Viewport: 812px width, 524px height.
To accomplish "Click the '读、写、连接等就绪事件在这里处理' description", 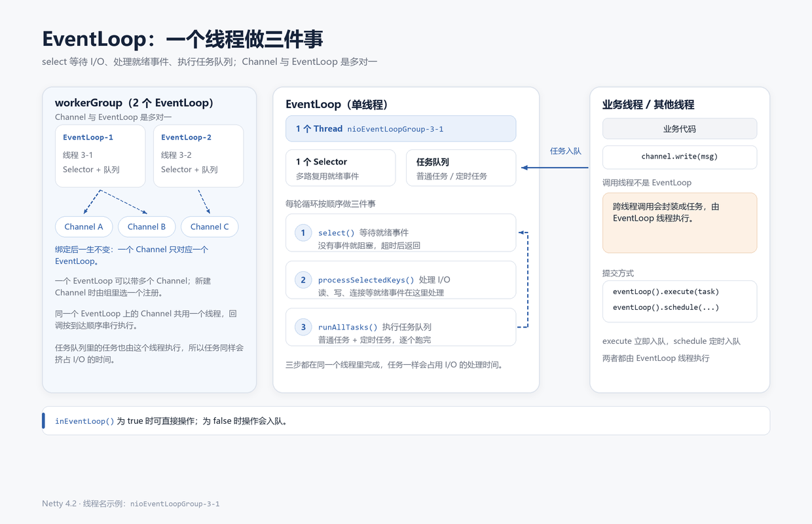I will [381, 293].
